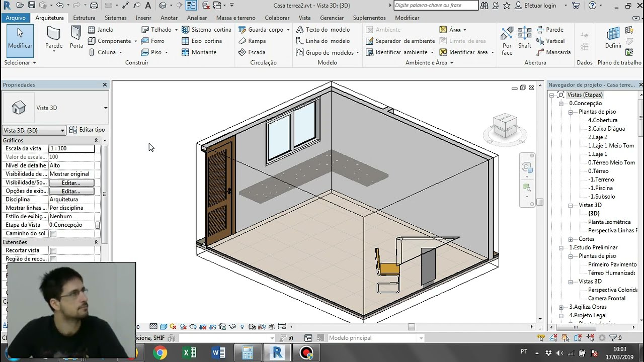Open the Vista 3D type selector dropdown
644x362 pixels.
106,108
